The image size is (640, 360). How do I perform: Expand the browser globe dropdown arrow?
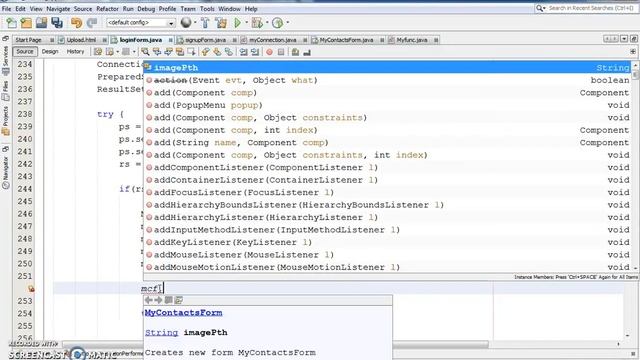click(x=195, y=23)
